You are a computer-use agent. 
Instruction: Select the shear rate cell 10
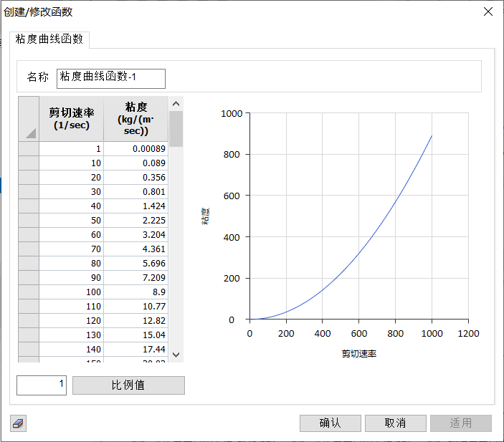click(x=72, y=163)
